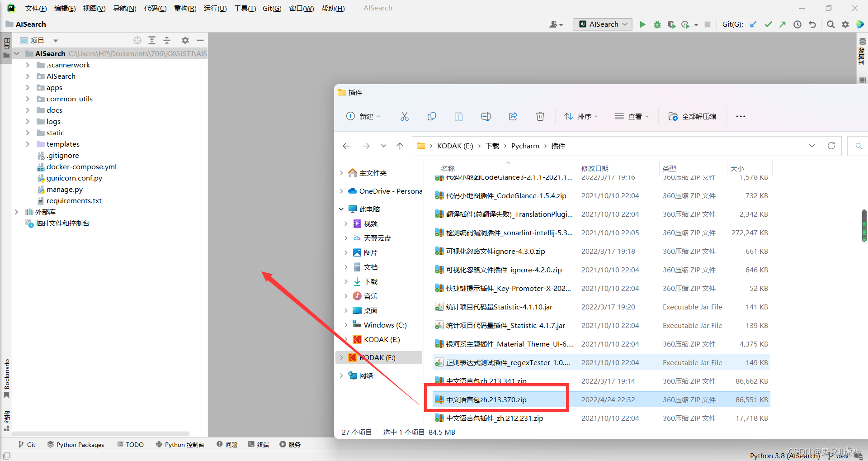The height and width of the screenshot is (461, 868).
Task: Collapse all in the Project panel
Action: tap(167, 40)
